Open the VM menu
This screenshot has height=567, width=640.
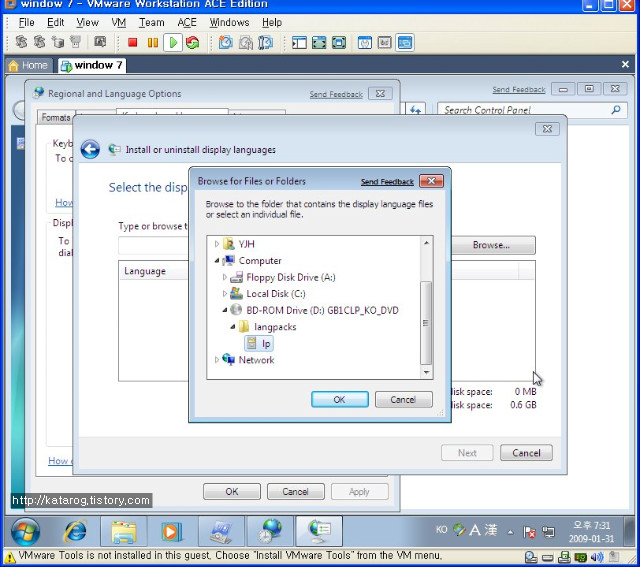coord(118,22)
